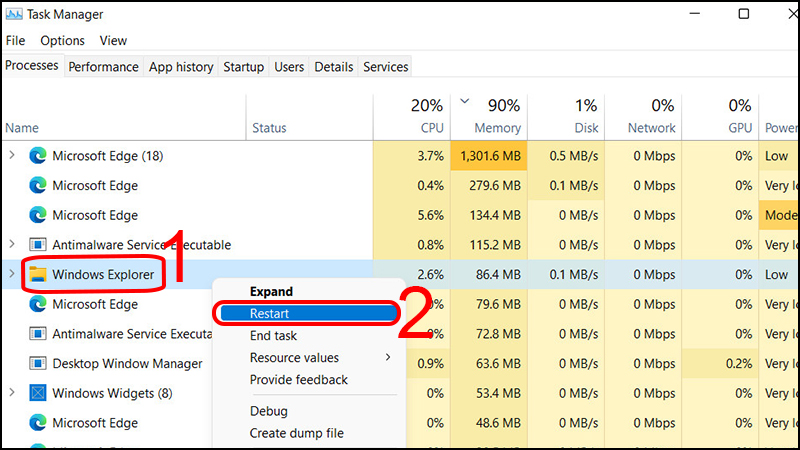The image size is (800, 450).
Task: Switch to the Details tab
Action: 334,67
